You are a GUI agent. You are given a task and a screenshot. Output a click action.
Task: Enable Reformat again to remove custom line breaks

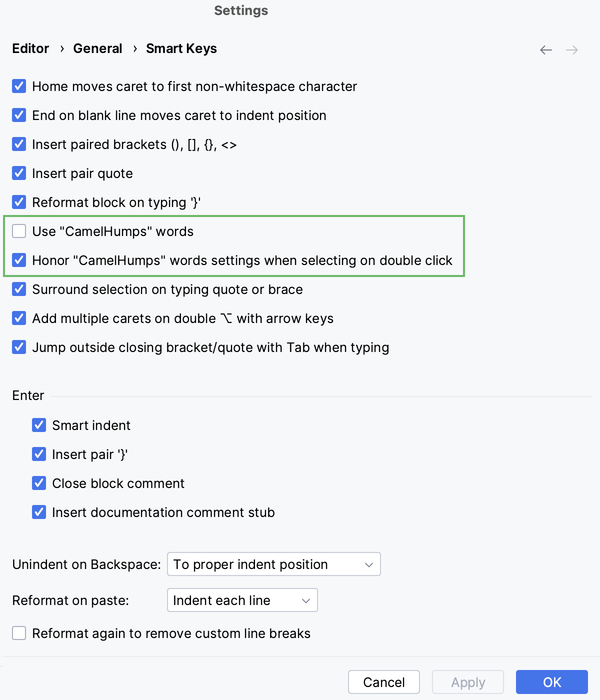pyautogui.click(x=18, y=633)
